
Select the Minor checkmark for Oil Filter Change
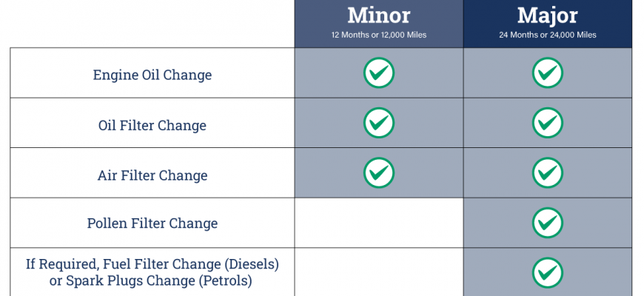coord(379,123)
